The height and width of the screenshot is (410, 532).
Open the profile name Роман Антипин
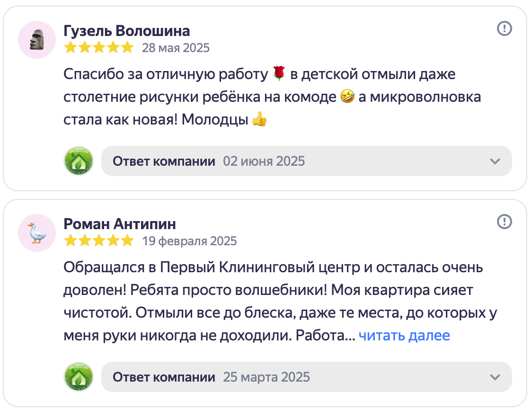[120, 223]
